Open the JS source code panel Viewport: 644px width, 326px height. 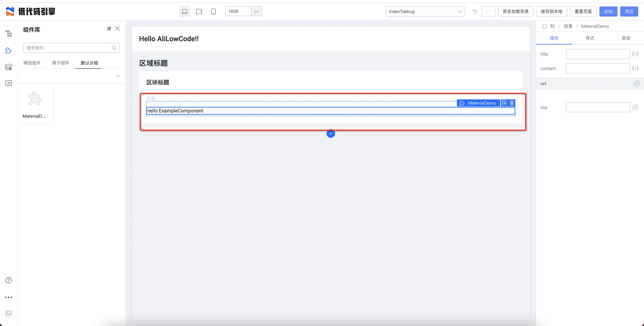8,83
